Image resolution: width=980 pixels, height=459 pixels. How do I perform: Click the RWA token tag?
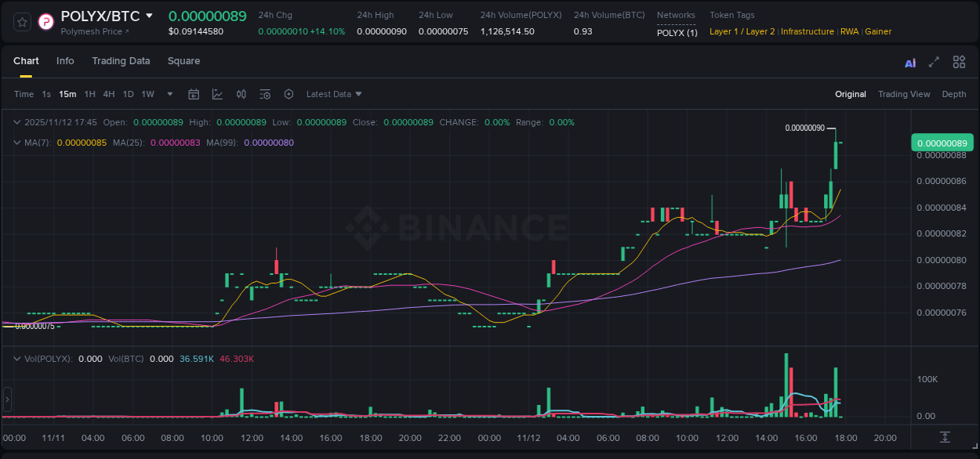(850, 31)
